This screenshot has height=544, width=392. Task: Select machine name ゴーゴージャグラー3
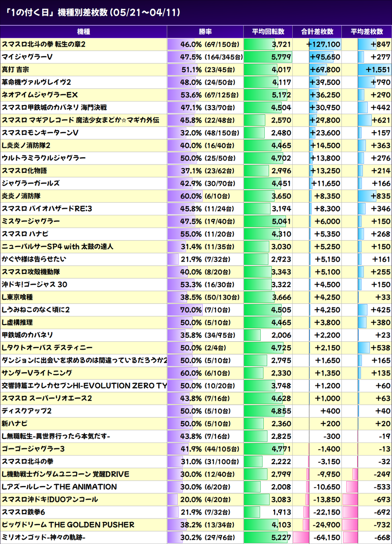click(x=34, y=449)
